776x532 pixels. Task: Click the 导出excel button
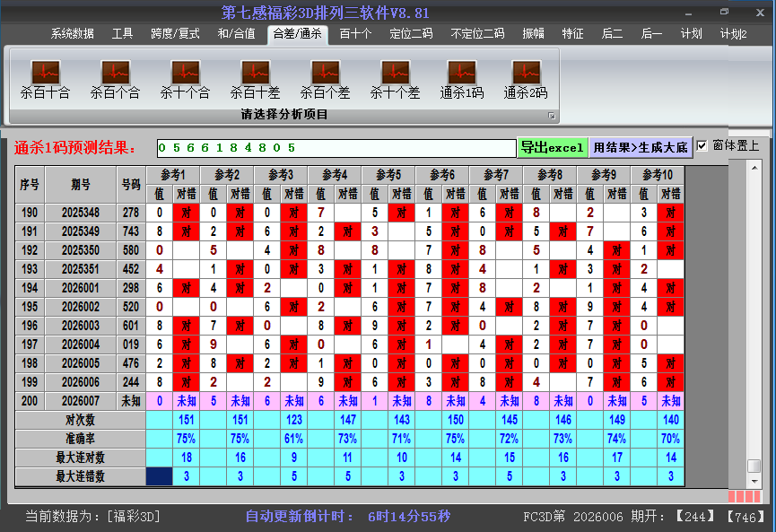pyautogui.click(x=552, y=147)
